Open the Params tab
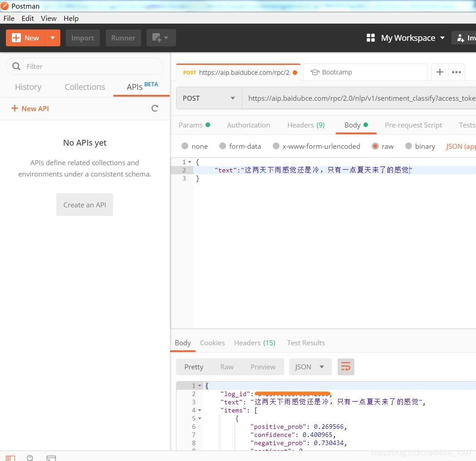This screenshot has width=476, height=461. pos(194,125)
